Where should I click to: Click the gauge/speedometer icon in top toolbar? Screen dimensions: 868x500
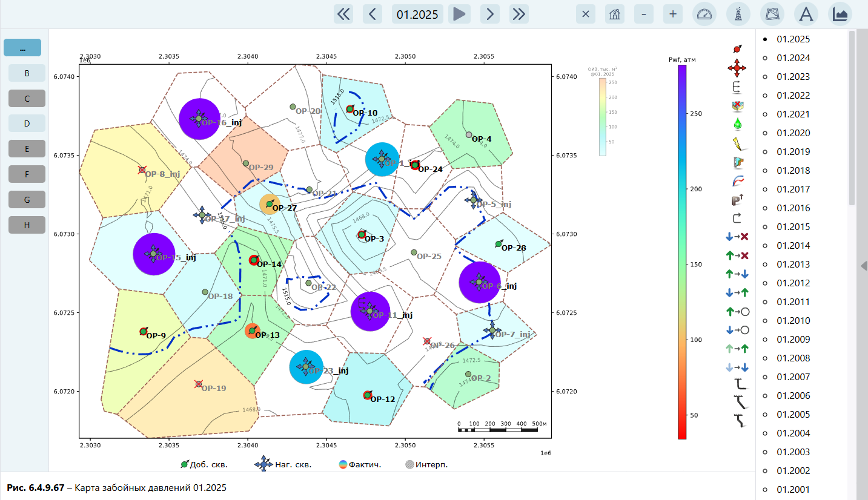click(x=704, y=14)
